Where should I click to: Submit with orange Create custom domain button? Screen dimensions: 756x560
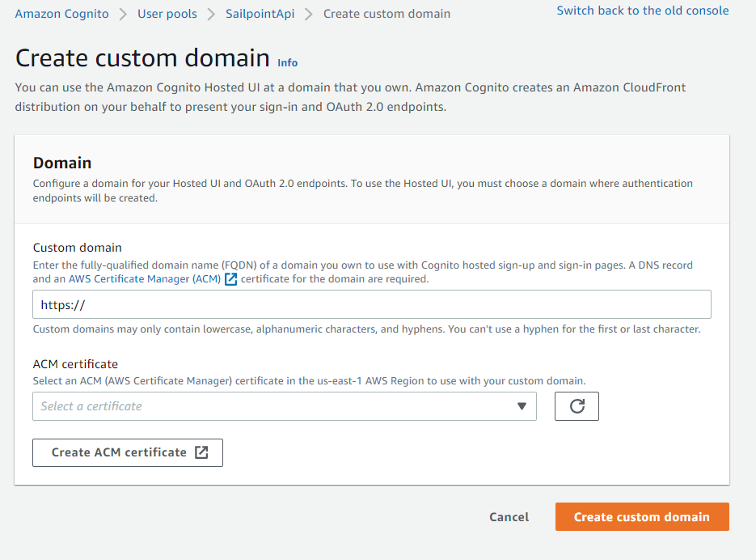point(642,517)
